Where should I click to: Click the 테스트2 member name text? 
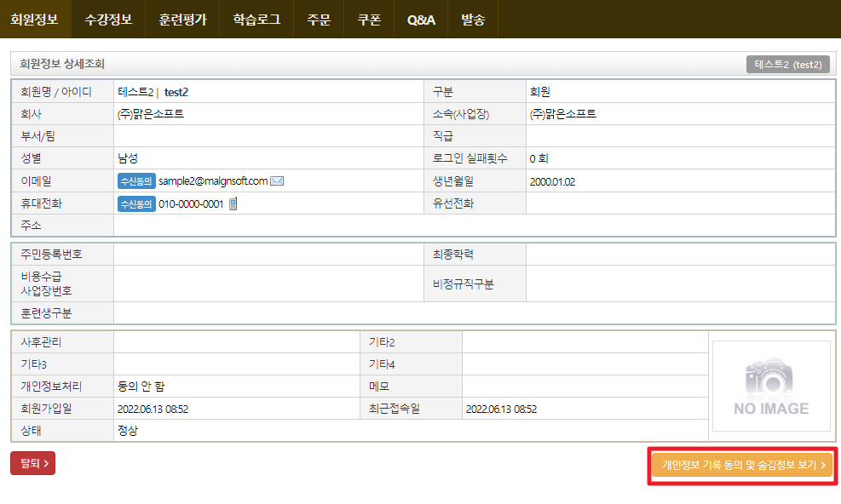click(x=135, y=92)
